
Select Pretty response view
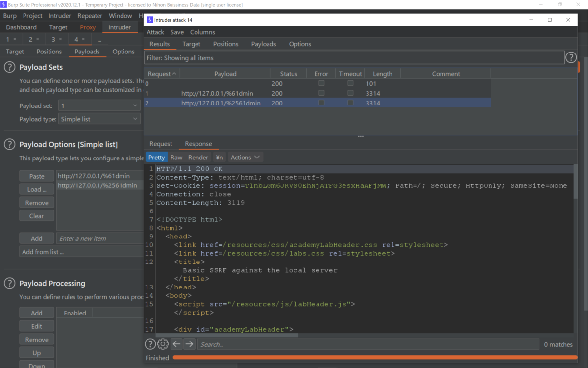tap(156, 158)
